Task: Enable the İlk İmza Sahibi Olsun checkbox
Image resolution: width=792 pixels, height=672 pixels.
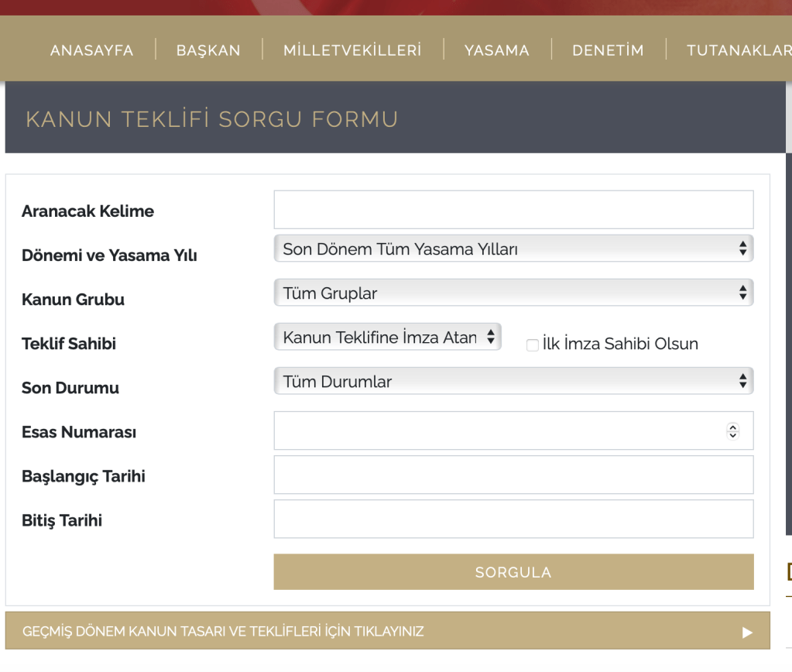Action: coord(533,345)
